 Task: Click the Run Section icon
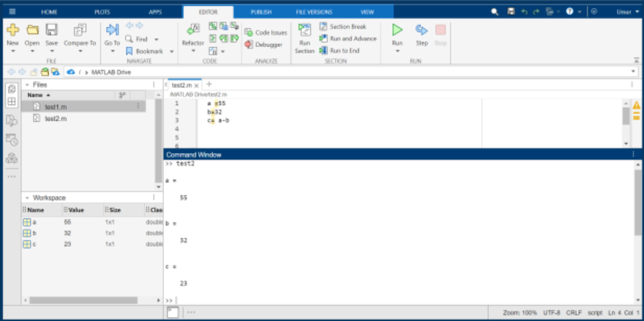coord(305,31)
